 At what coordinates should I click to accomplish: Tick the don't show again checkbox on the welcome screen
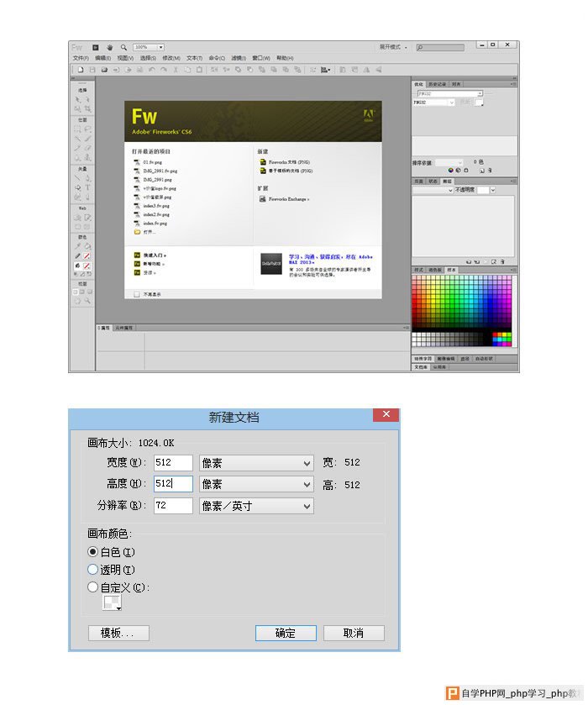[x=137, y=294]
